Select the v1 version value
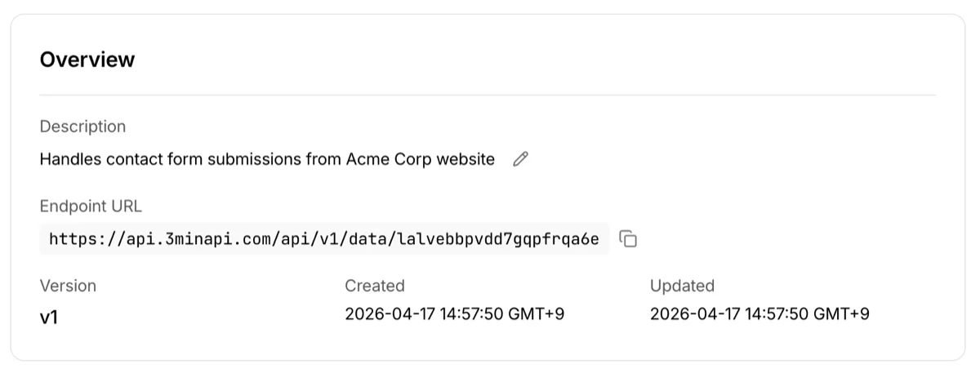The width and height of the screenshot is (980, 373). 49,316
